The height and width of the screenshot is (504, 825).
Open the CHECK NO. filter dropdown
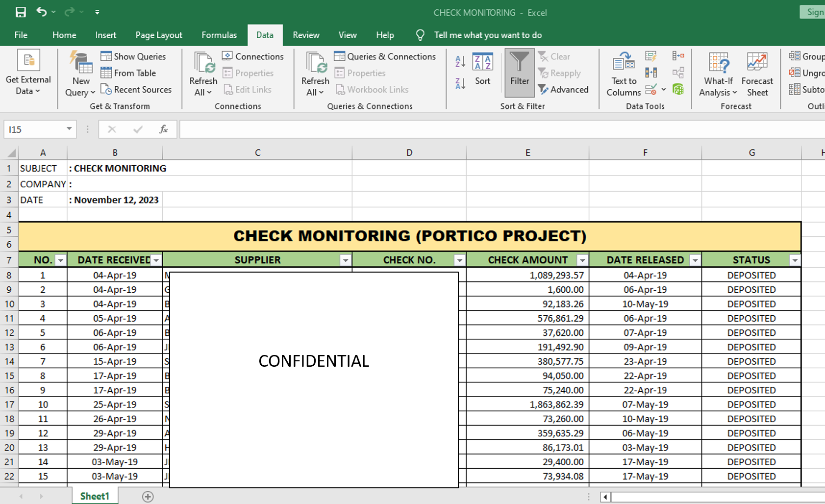(459, 260)
